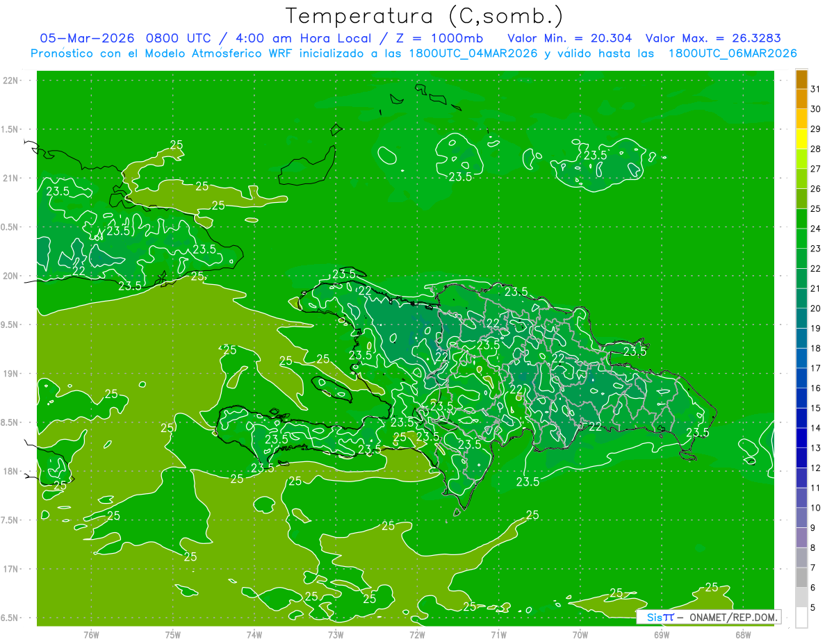Click the '70W' longitude axis label

[580, 634]
